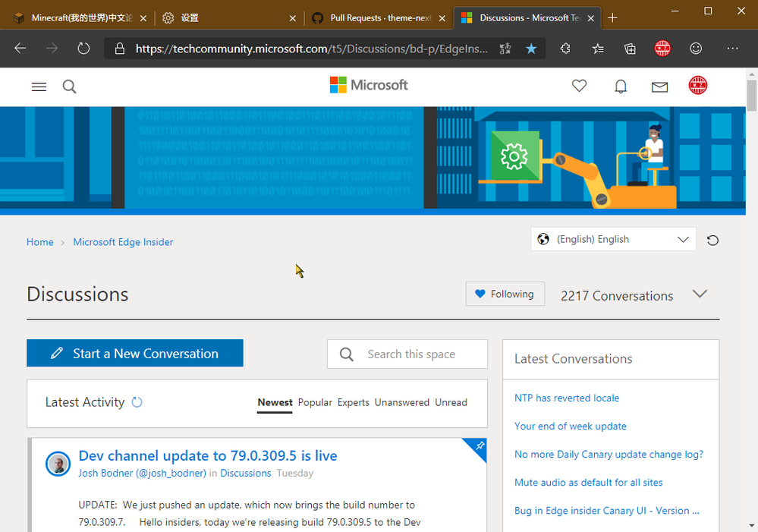Close the Pull Requests tab

click(x=442, y=18)
